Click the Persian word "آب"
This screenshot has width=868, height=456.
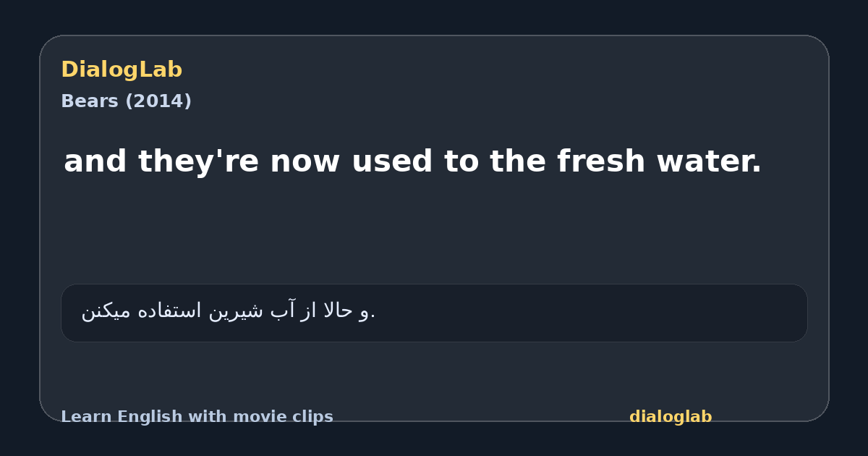(x=282, y=311)
